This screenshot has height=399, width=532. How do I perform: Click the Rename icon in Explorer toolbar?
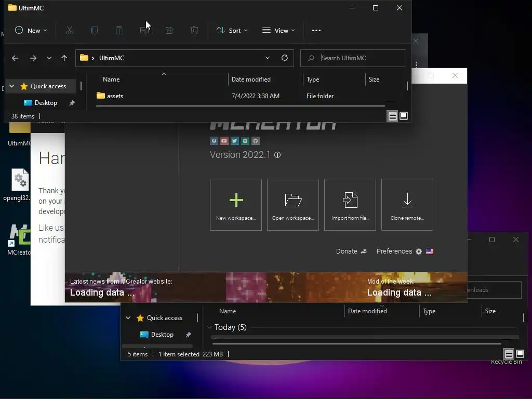click(x=144, y=31)
